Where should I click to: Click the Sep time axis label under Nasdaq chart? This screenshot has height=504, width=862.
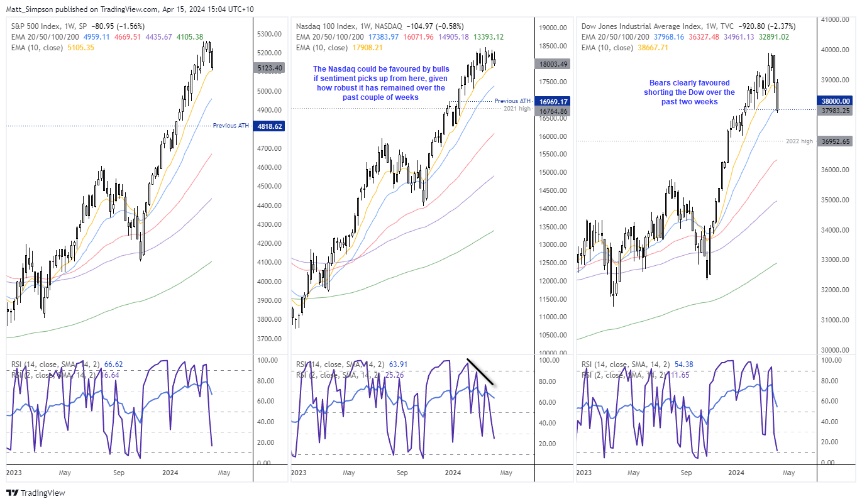402,472
